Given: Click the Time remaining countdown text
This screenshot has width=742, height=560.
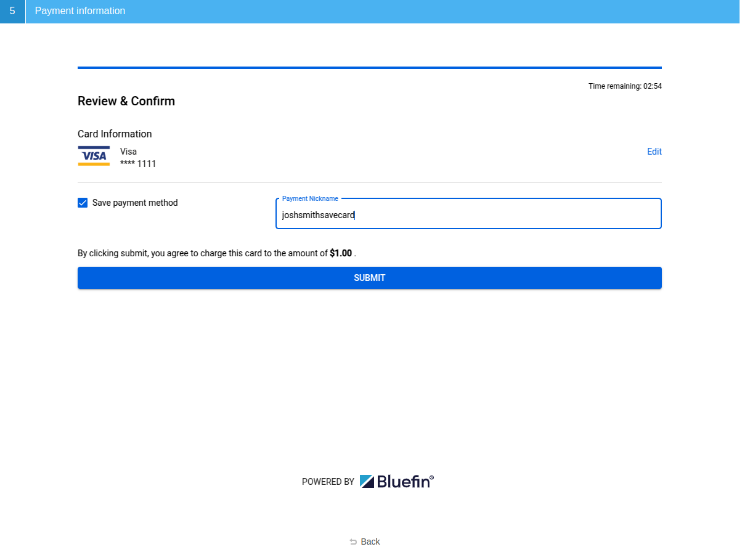Looking at the screenshot, I should coord(625,86).
